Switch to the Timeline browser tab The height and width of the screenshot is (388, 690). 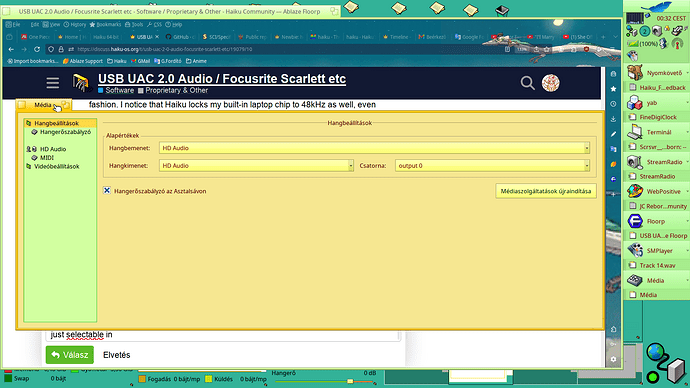pyautogui.click(x=396, y=37)
